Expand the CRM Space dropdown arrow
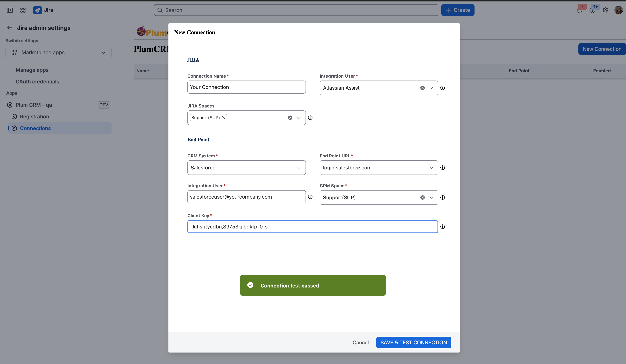The height and width of the screenshot is (364, 626). pos(431,197)
